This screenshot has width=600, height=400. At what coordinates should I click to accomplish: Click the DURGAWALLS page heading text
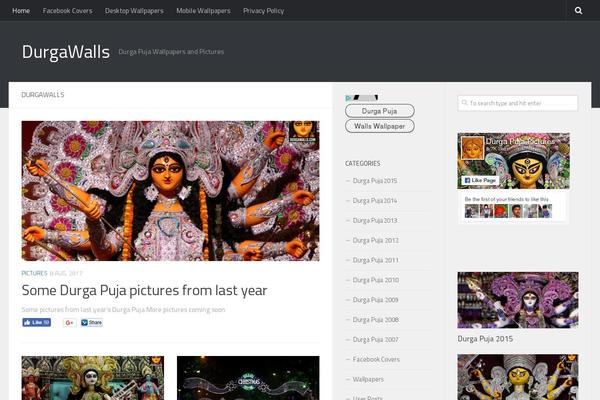pos(43,95)
